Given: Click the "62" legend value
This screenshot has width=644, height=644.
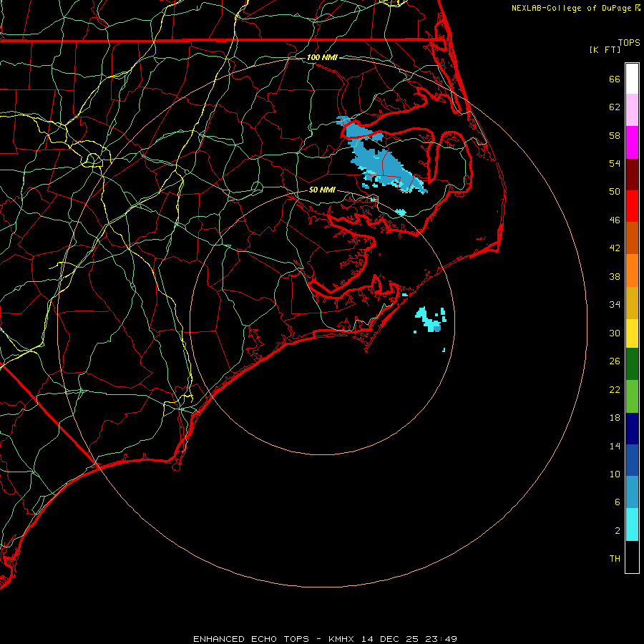Looking at the screenshot, I should (615, 107).
